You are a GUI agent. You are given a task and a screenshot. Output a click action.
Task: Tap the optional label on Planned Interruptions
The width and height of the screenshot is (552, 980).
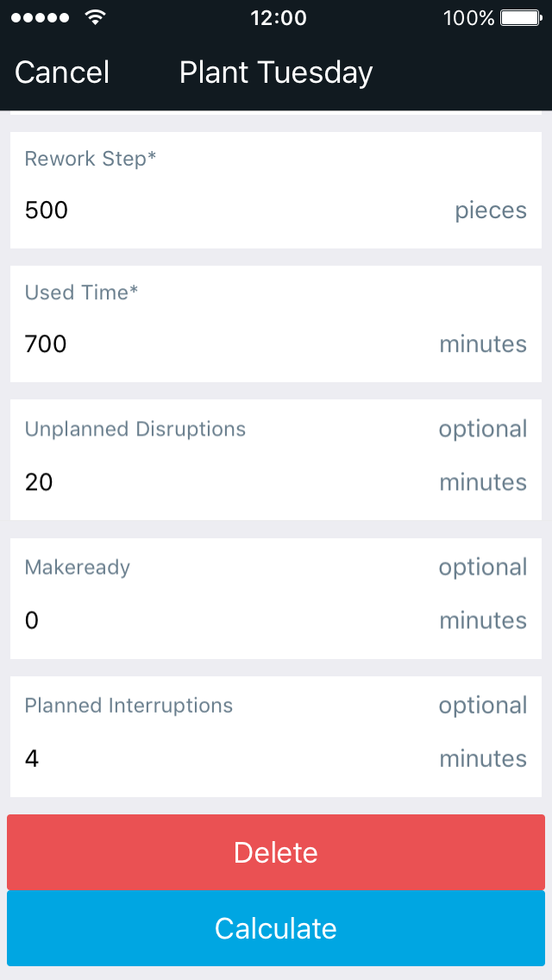pyautogui.click(x=483, y=705)
